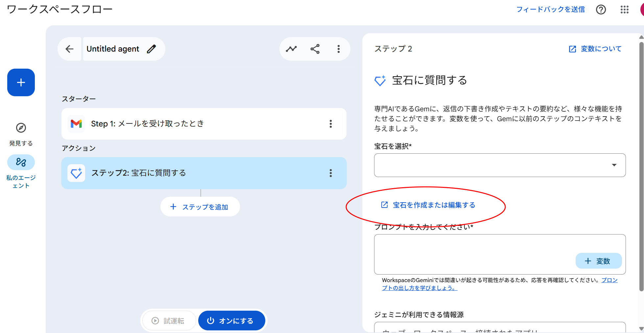Toggle agent on with オンにする
Image resolution: width=644 pixels, height=333 pixels.
click(x=231, y=321)
